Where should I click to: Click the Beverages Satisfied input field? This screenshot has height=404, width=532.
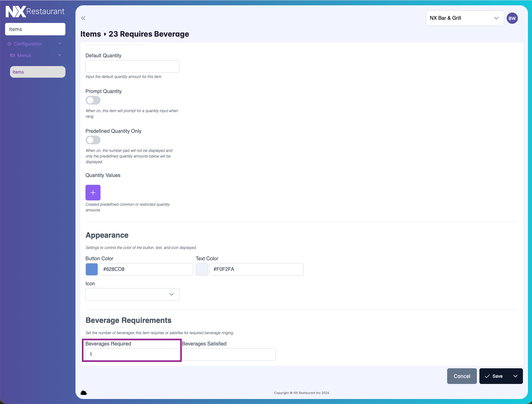click(229, 355)
